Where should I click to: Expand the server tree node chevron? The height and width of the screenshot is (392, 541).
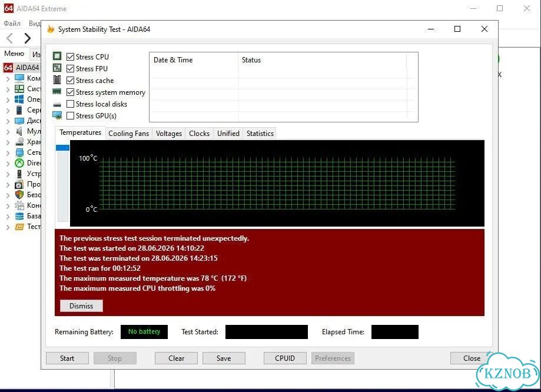[8, 111]
